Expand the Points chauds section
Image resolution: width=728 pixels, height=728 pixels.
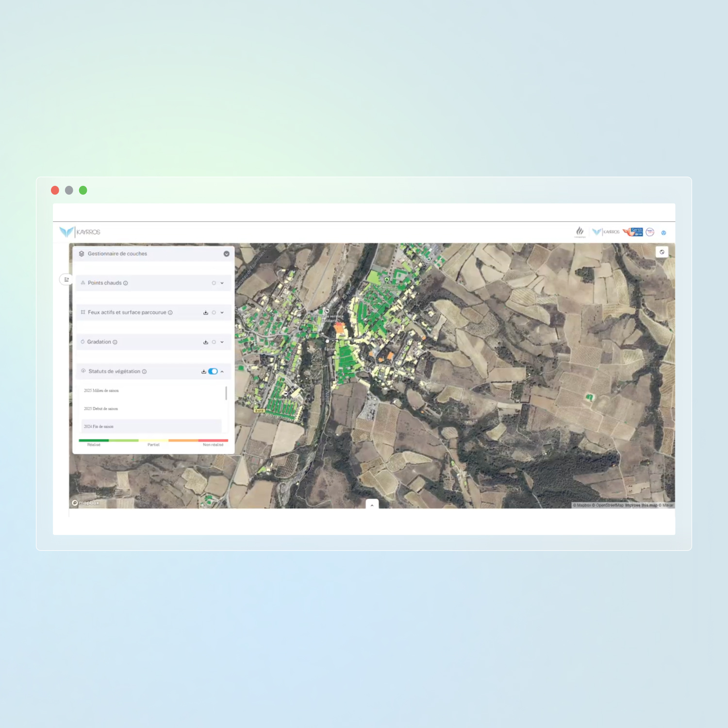(x=222, y=283)
